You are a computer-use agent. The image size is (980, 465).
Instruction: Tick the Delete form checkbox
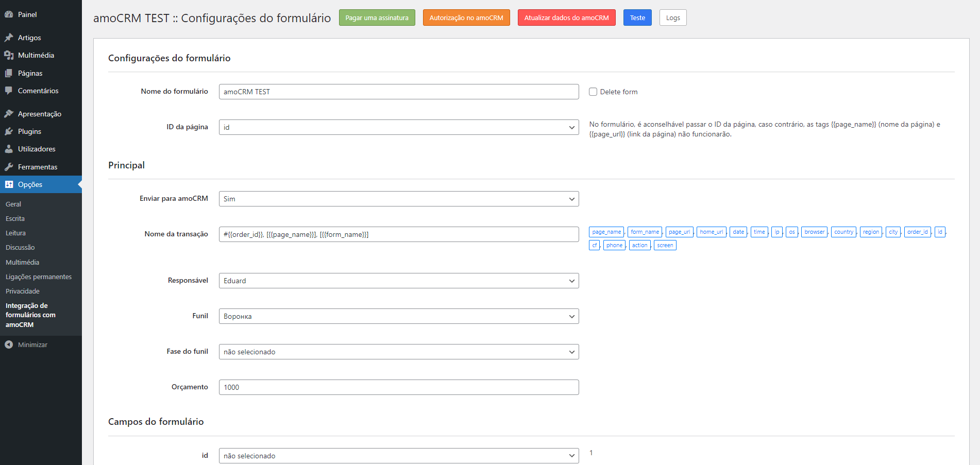593,92
